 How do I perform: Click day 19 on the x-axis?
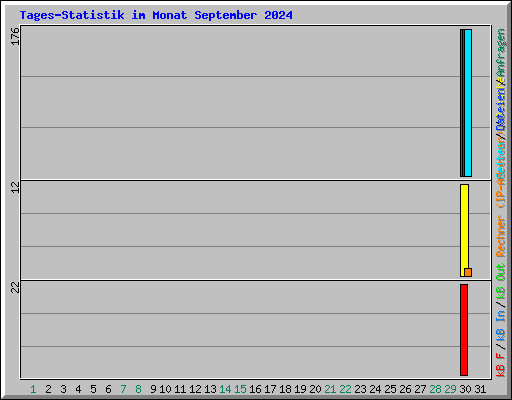click(300, 389)
